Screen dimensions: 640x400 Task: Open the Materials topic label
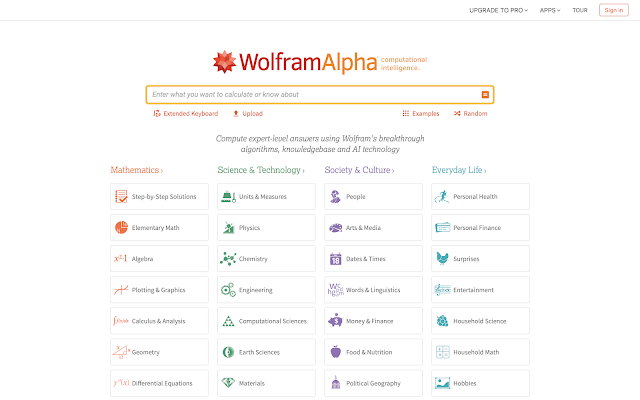(252, 383)
